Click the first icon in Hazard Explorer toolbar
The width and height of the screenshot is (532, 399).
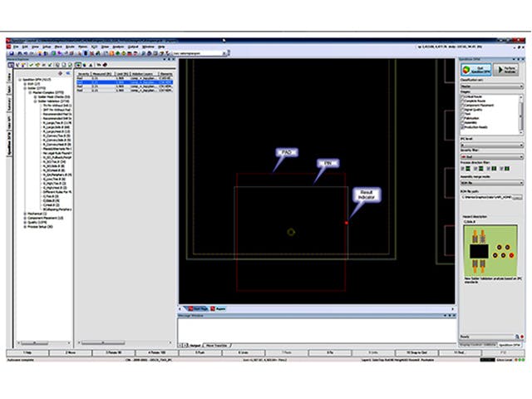click(11, 65)
